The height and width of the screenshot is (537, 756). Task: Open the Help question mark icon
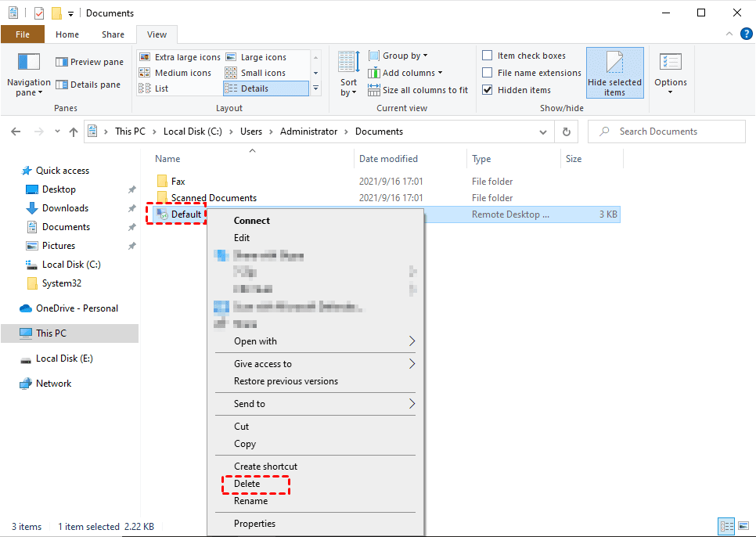pyautogui.click(x=746, y=34)
